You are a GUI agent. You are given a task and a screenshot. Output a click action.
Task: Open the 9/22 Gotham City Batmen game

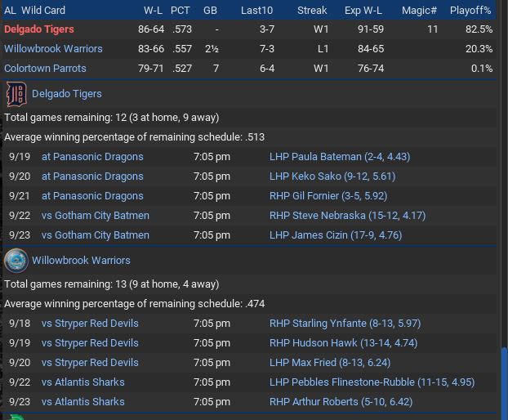pyautogui.click(x=96, y=216)
